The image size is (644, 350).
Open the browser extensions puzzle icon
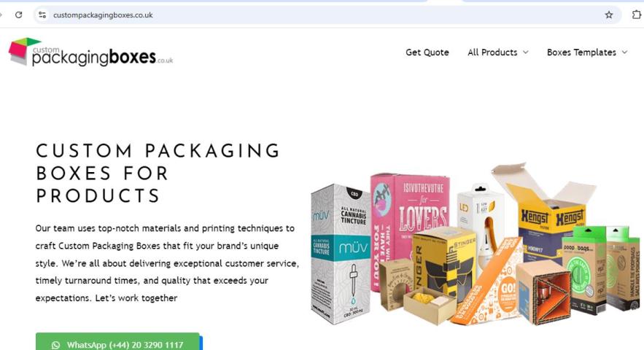click(636, 15)
